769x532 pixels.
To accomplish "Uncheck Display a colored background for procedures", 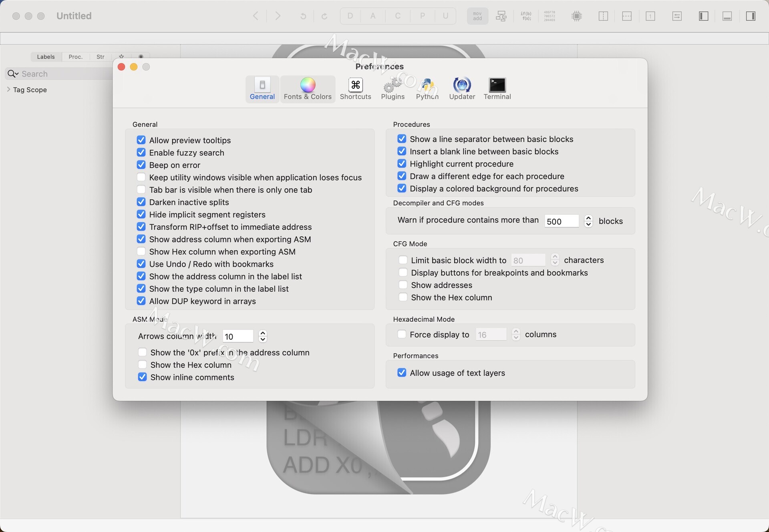I will coord(402,189).
